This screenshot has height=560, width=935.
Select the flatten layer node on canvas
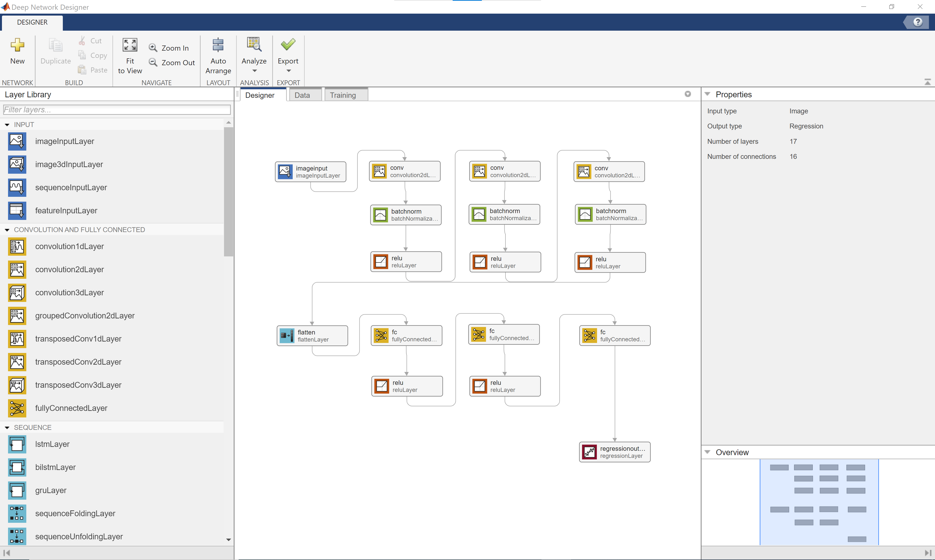click(312, 336)
